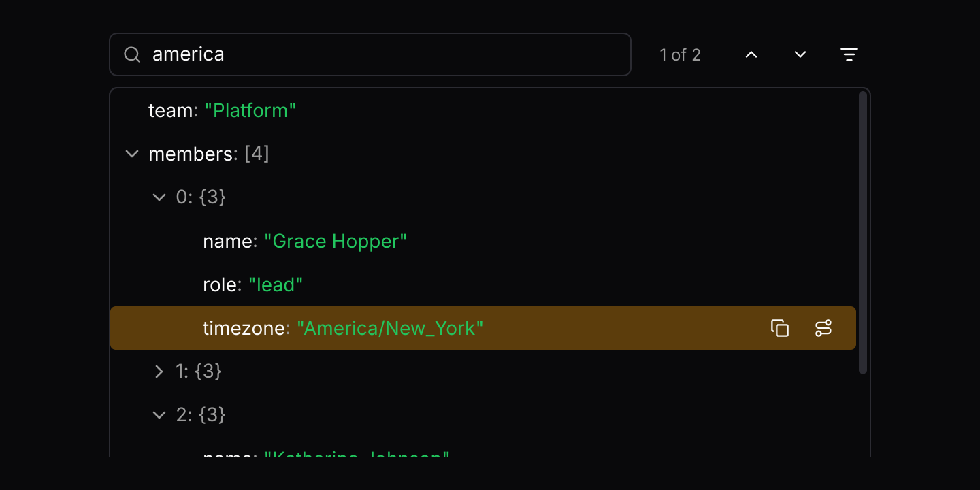980x490 pixels.
Task: Select the highlighted timezone row
Action: [x=483, y=328]
